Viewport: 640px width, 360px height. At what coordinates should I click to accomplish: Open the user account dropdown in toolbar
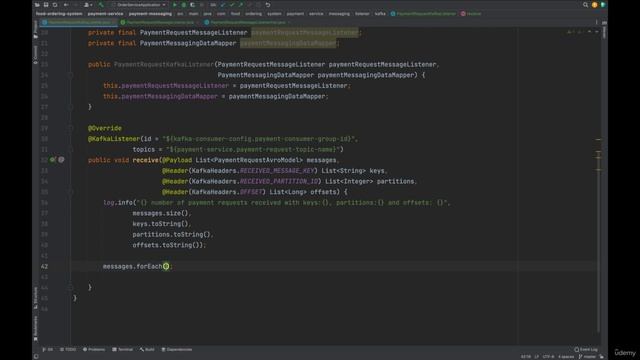(87, 5)
